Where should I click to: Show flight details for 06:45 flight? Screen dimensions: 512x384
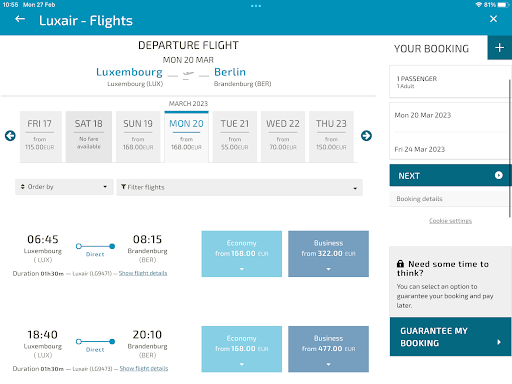click(143, 273)
